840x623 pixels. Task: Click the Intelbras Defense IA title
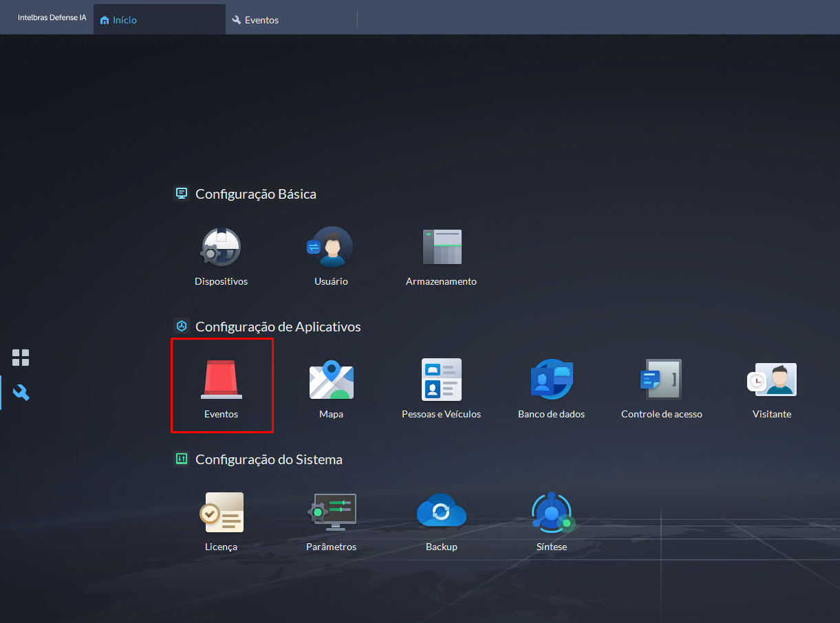click(x=52, y=17)
